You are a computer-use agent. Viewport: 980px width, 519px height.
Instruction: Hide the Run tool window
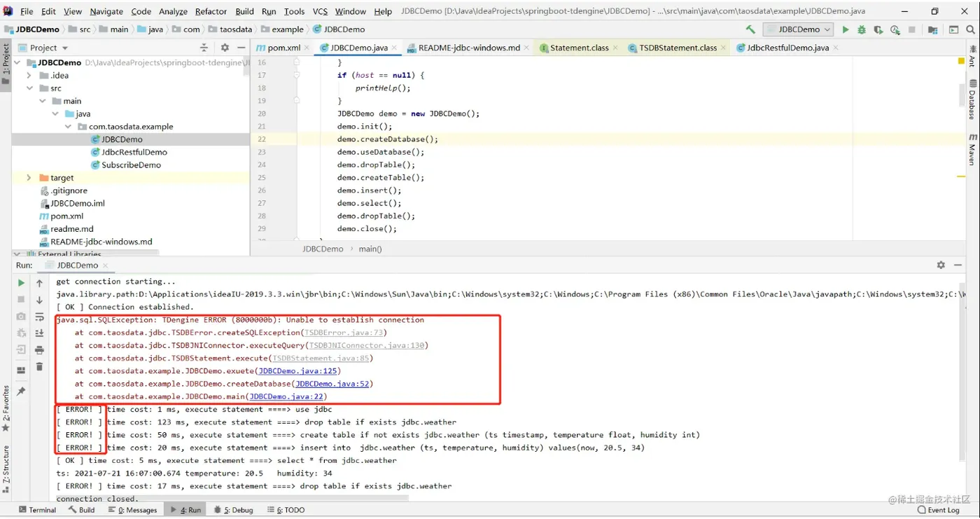point(958,265)
